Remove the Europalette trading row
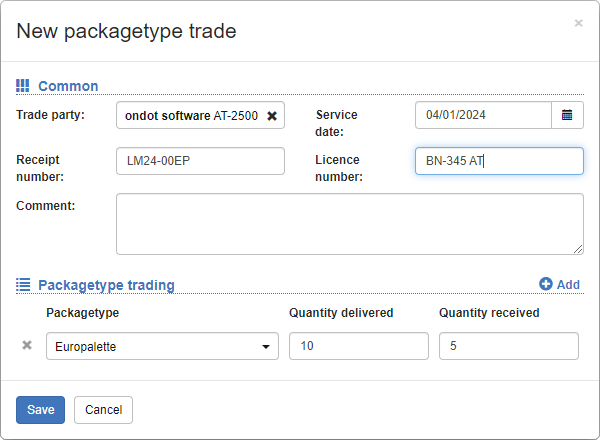Viewport: 600px width, 440px height. click(27, 346)
